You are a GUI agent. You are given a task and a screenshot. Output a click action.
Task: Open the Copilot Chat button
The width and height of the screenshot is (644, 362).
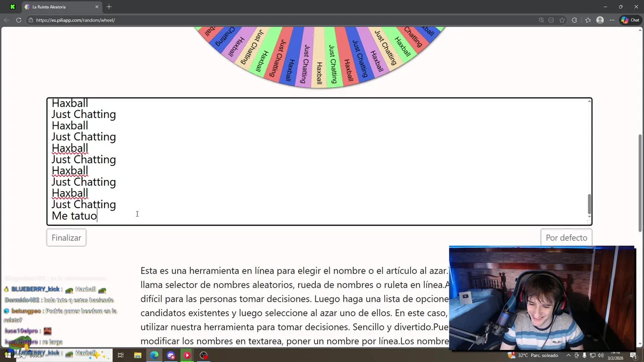pos(630,20)
